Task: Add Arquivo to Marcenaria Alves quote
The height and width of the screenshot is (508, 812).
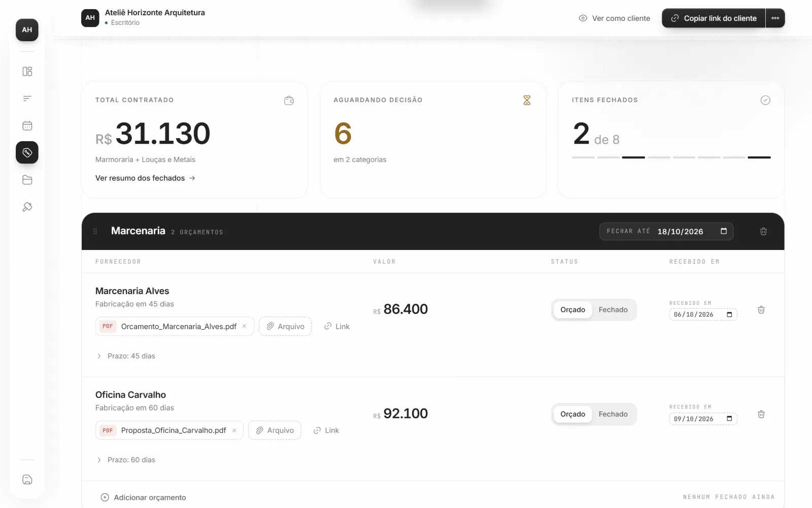Action: pos(285,326)
